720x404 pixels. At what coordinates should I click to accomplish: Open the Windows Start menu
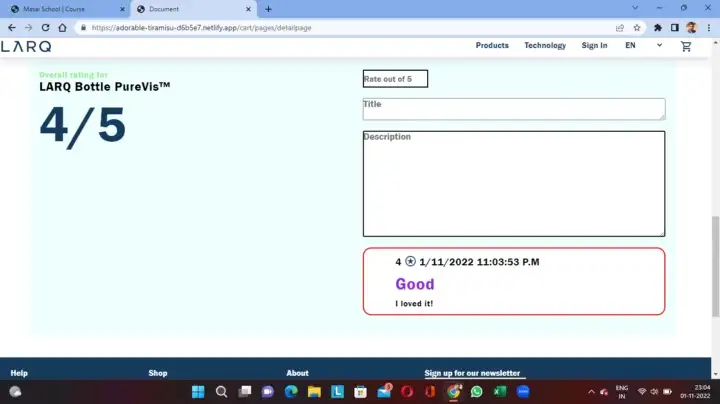pyautogui.click(x=198, y=392)
